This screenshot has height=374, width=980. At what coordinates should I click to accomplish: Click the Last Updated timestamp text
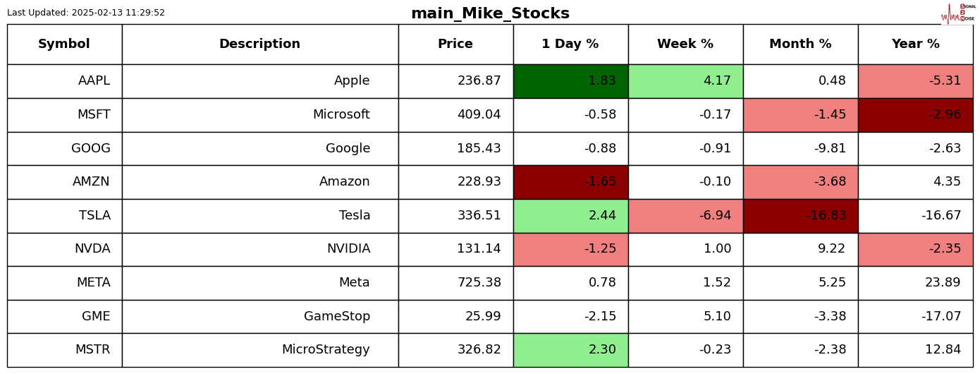[86, 13]
